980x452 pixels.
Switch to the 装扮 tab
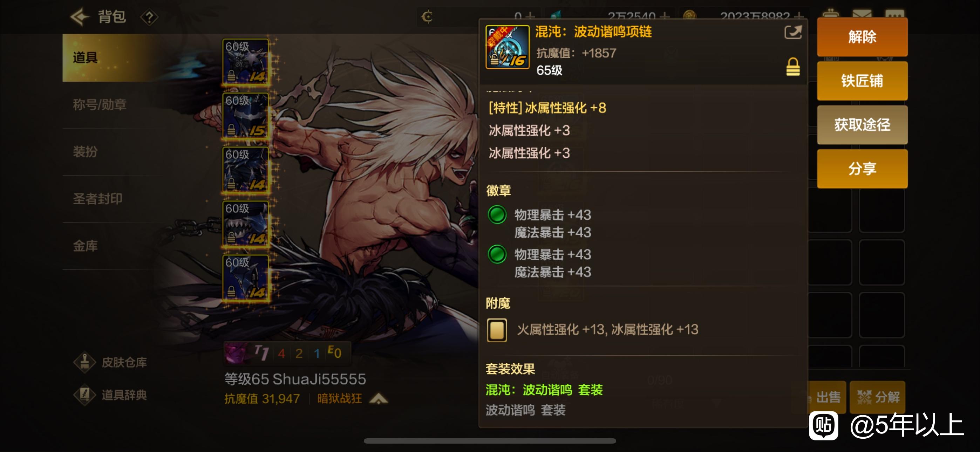pyautogui.click(x=86, y=151)
